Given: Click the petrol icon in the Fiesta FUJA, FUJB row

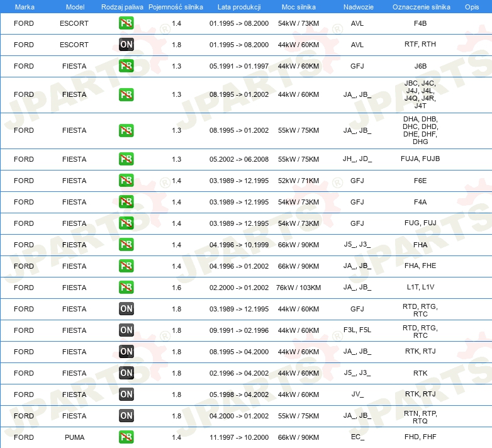Looking at the screenshot, I should [126, 159].
